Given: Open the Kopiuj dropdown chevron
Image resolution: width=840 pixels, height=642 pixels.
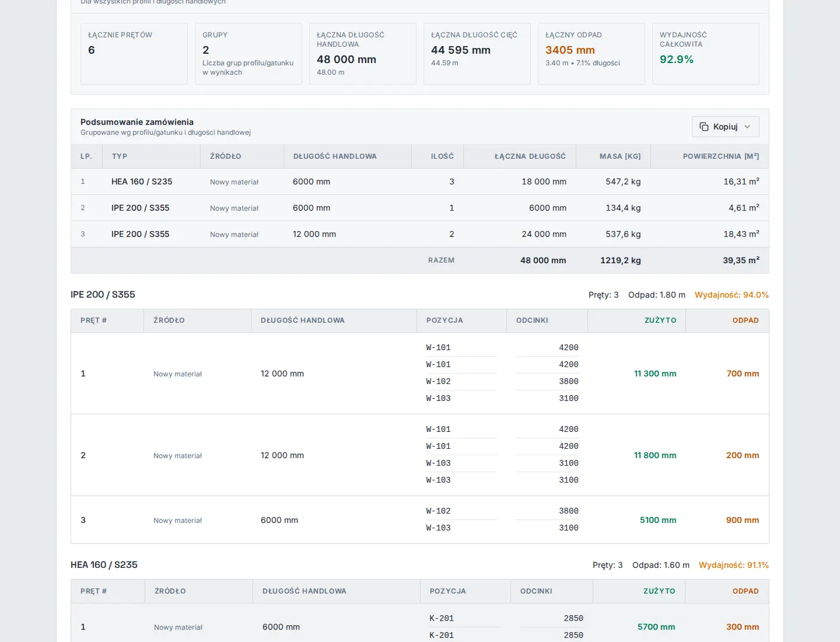Looking at the screenshot, I should click(747, 127).
